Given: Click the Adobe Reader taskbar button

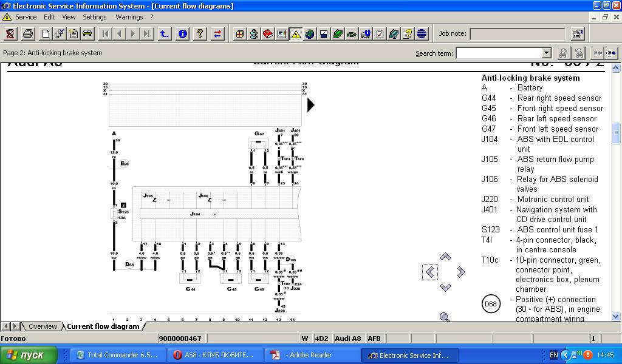Looking at the screenshot, I should click(x=310, y=355).
